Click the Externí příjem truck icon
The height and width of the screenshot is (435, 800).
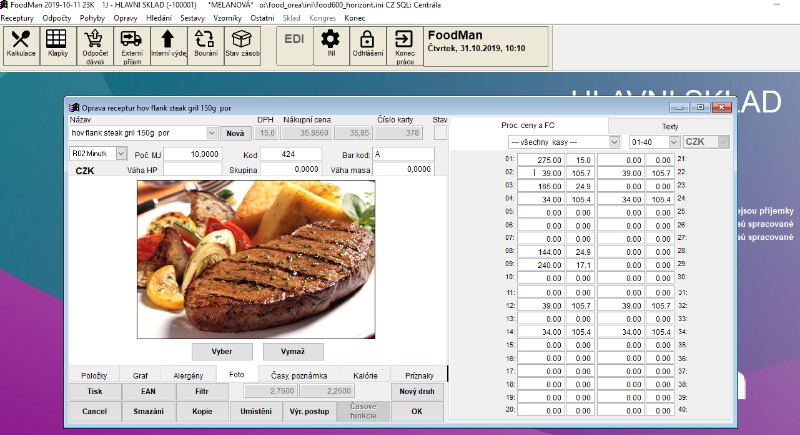tap(132, 46)
